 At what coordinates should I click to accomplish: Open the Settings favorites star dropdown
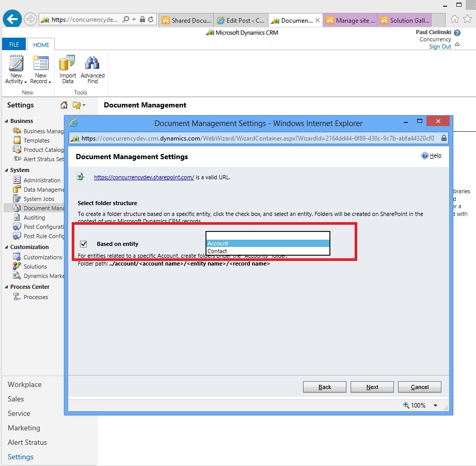pyautogui.click(x=79, y=105)
